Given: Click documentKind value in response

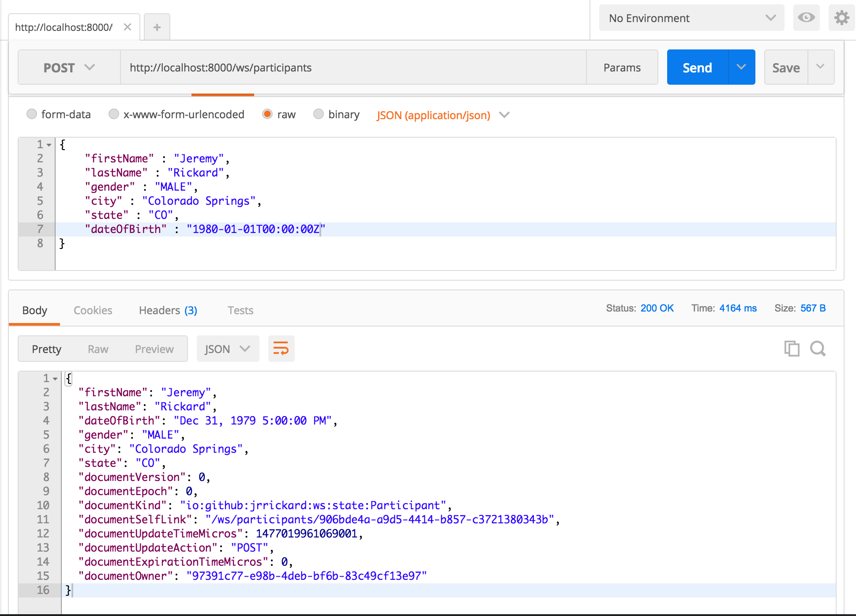Looking at the screenshot, I should pos(313,505).
